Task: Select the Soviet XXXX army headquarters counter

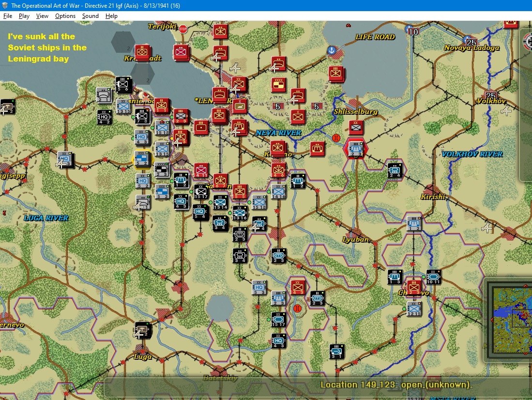Action: click(278, 85)
